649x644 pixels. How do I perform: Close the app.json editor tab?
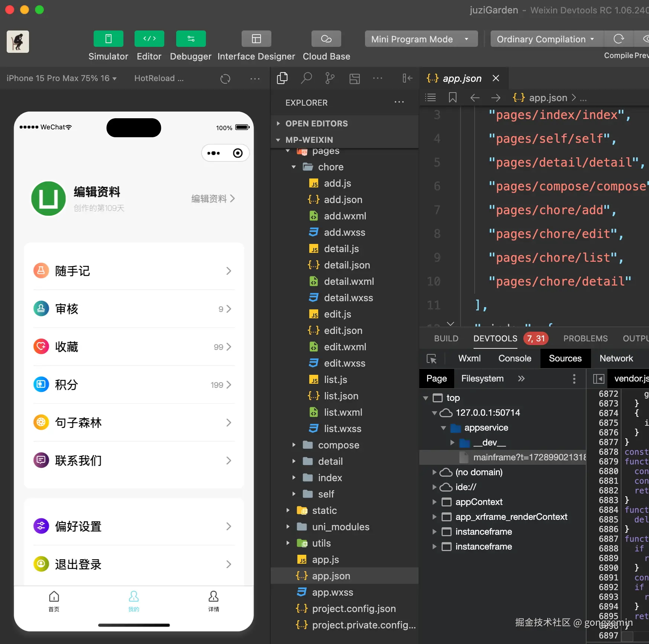pos(495,78)
